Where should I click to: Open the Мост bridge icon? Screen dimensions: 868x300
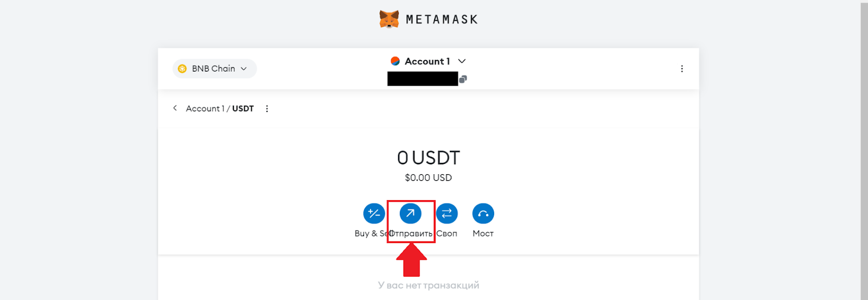(x=483, y=213)
